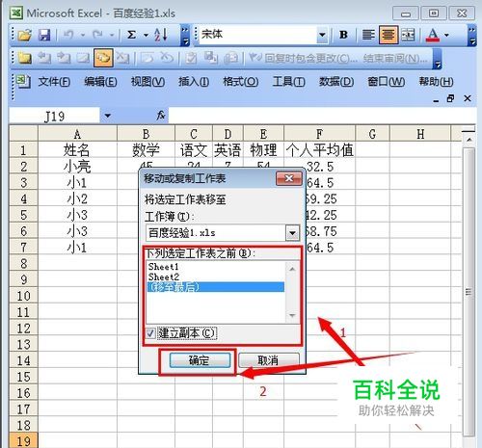
Task: Go to the previous comment
Action: 44,58
